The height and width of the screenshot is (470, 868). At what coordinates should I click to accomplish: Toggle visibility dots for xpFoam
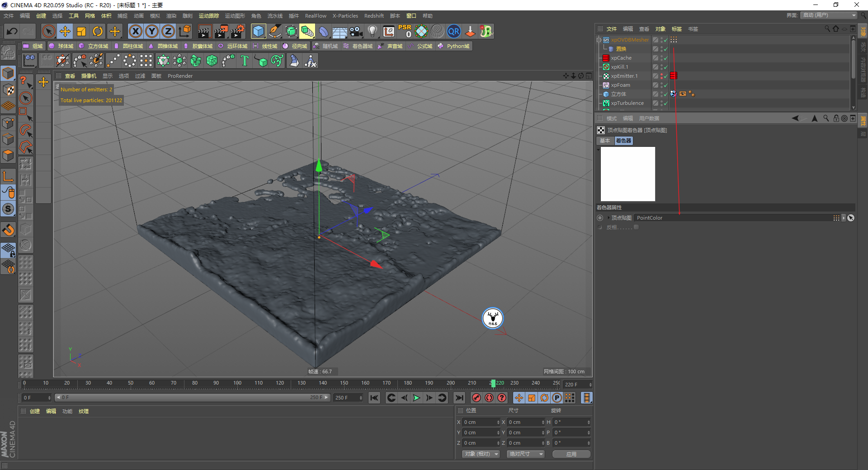tap(661, 85)
